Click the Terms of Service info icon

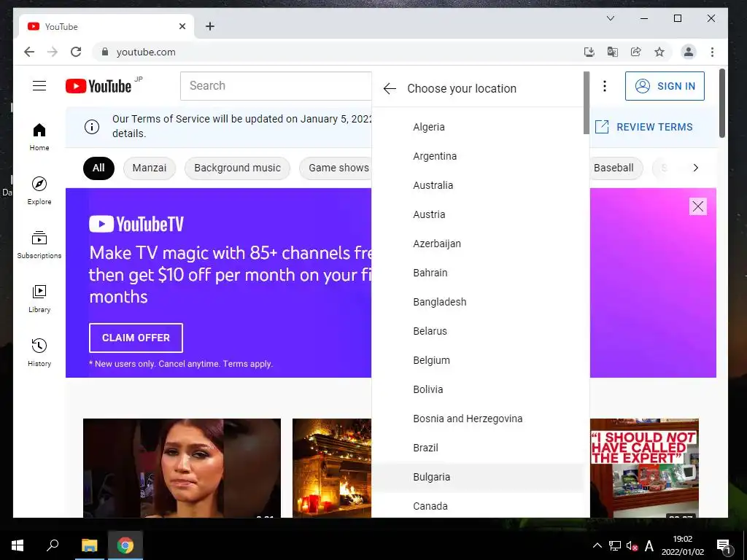[x=91, y=127]
